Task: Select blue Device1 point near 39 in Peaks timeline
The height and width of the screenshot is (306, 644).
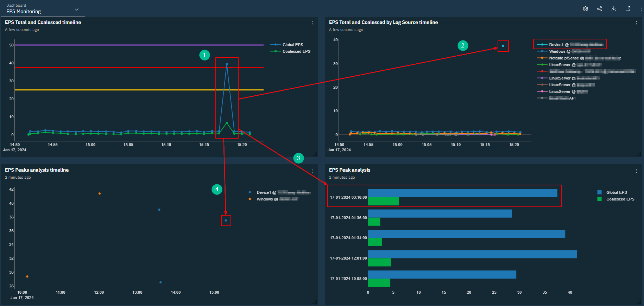Action: pos(159,210)
